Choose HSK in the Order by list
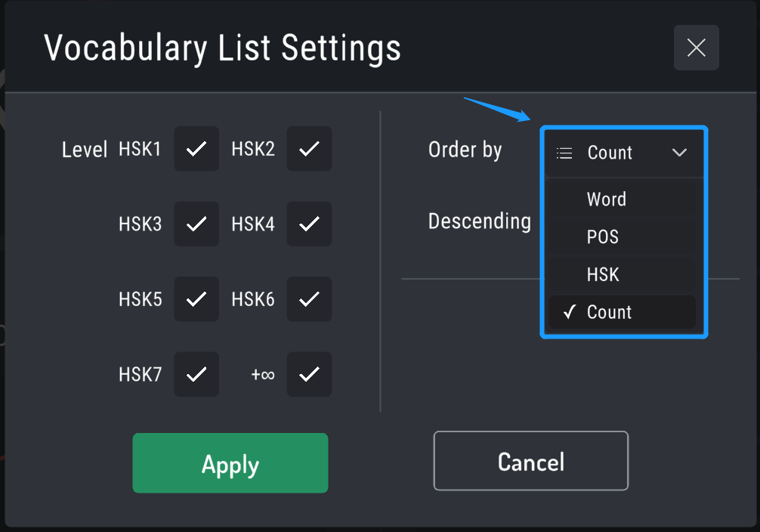The height and width of the screenshot is (532, 760). 601,274
